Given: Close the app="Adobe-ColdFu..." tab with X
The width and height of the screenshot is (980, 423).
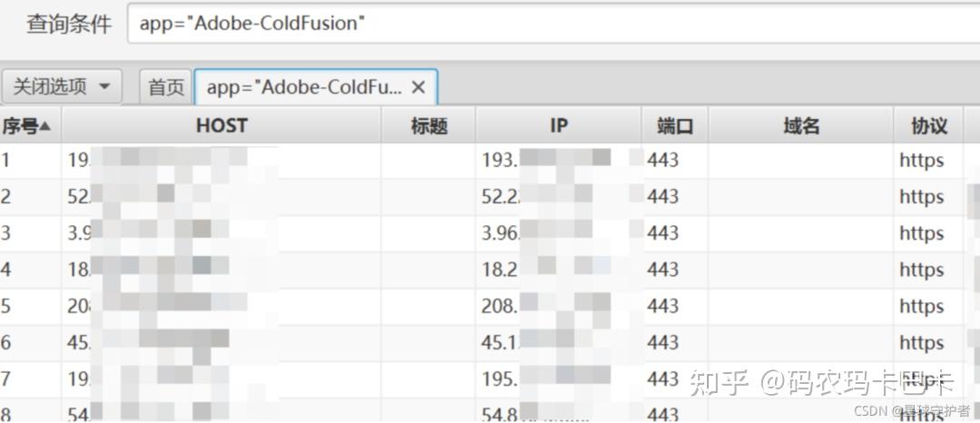Looking at the screenshot, I should [x=418, y=87].
